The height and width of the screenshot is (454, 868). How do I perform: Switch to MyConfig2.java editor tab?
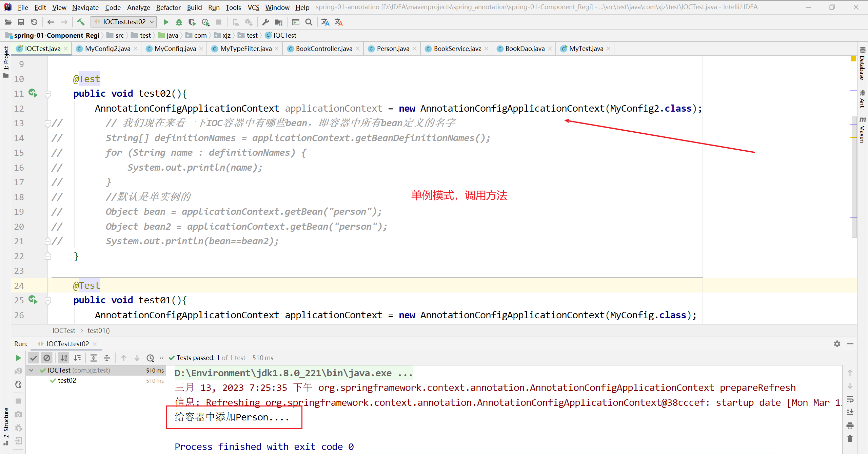107,49
